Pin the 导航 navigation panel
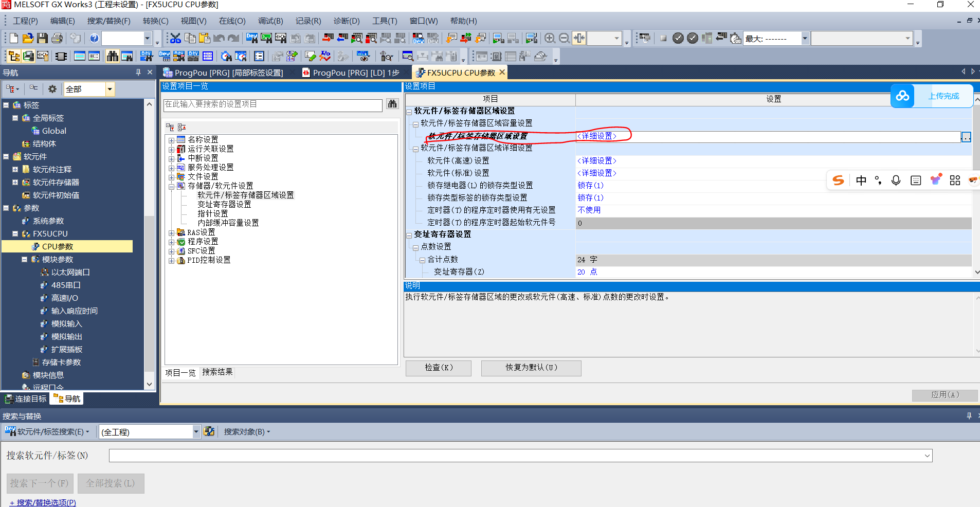The image size is (980, 507). pyautogui.click(x=138, y=73)
